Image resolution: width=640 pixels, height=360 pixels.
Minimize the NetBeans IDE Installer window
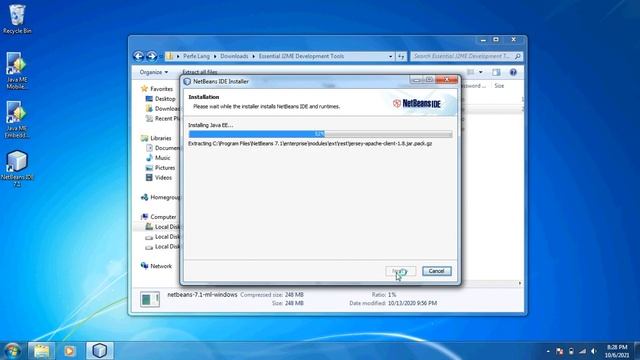click(x=416, y=80)
